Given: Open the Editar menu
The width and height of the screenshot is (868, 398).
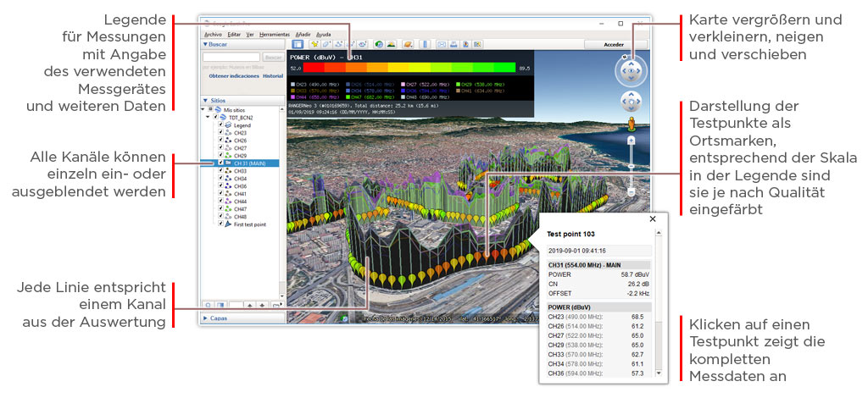Looking at the screenshot, I should click(x=234, y=34).
